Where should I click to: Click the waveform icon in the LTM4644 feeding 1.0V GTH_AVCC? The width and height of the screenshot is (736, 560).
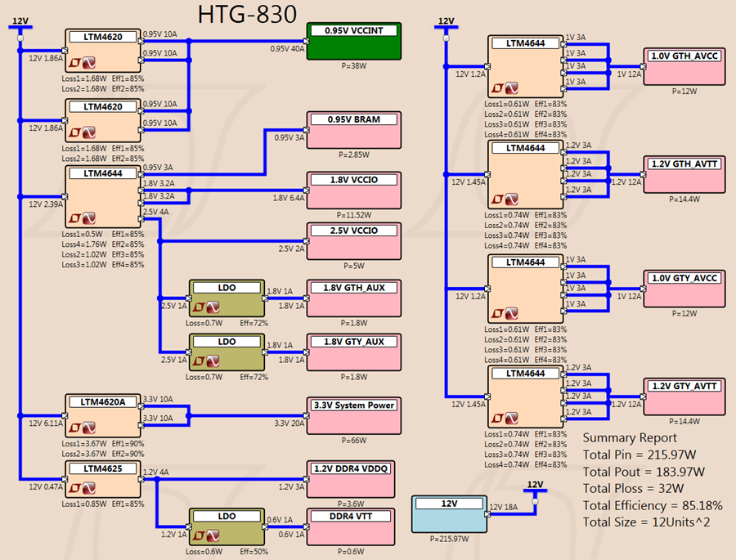click(511, 88)
